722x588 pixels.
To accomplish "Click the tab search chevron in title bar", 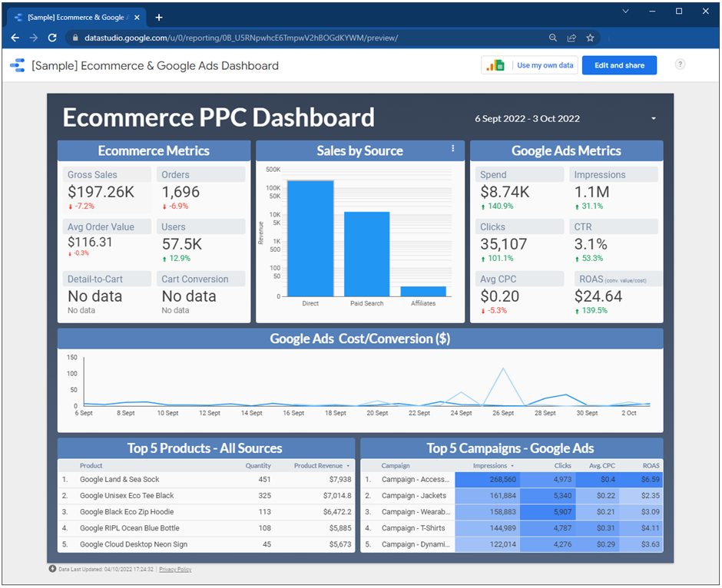I will (625, 11).
